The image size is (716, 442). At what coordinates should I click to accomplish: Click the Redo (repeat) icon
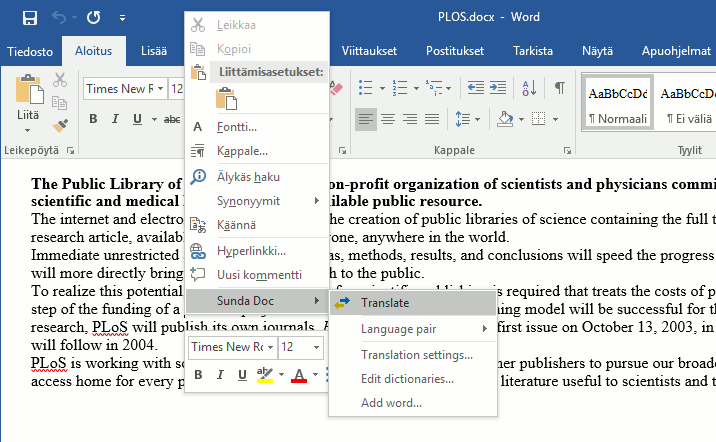point(94,18)
